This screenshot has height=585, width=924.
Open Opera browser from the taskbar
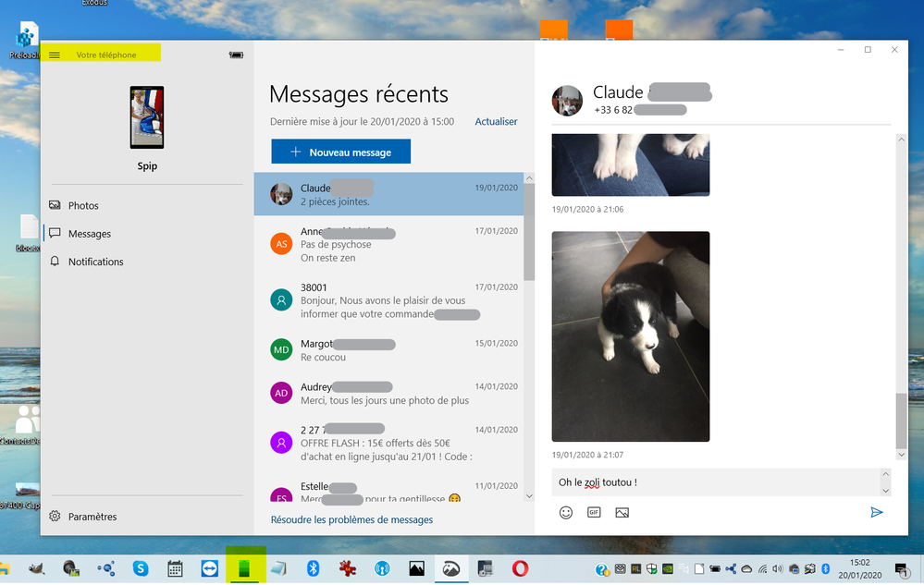(x=520, y=568)
